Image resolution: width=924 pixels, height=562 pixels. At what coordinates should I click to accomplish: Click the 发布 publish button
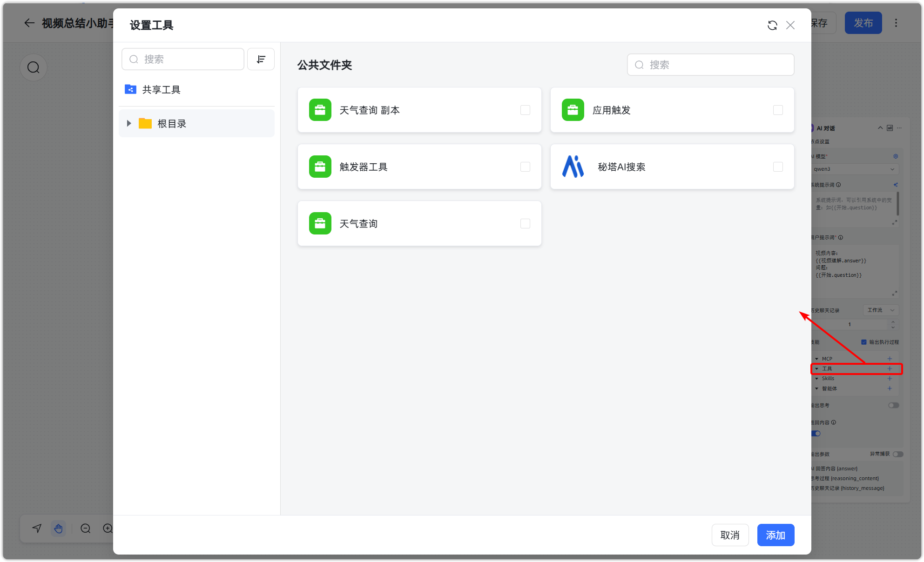[863, 22]
